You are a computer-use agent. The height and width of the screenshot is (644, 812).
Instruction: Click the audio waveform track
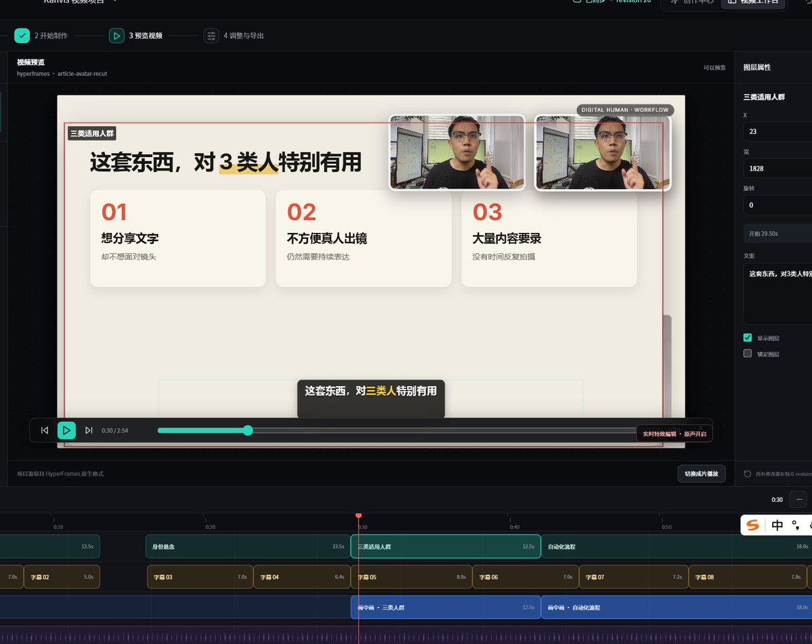tap(406, 635)
